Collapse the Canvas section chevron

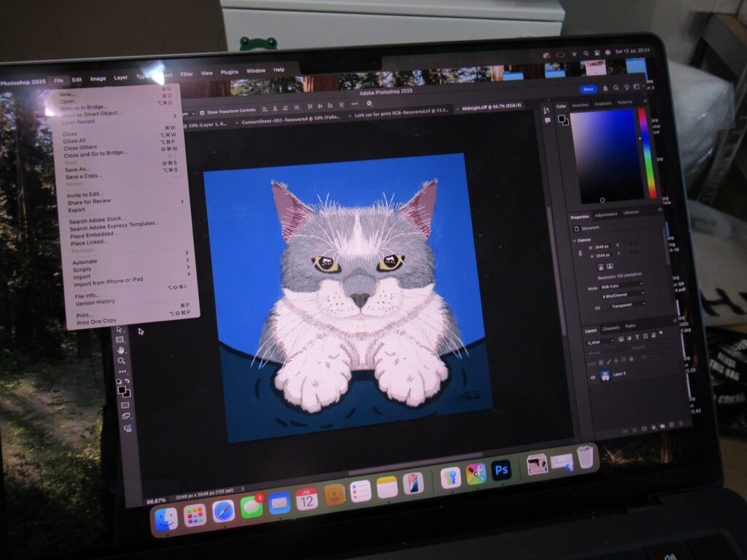pyautogui.click(x=575, y=241)
